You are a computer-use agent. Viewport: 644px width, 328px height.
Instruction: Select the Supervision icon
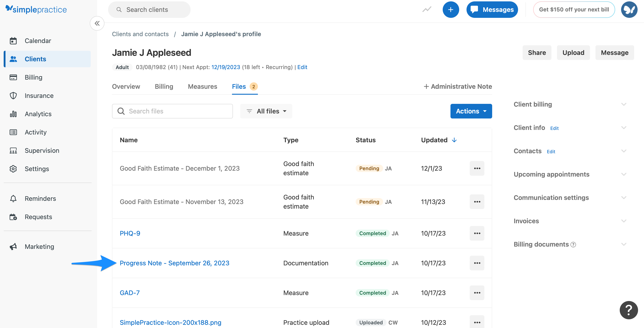click(x=13, y=150)
